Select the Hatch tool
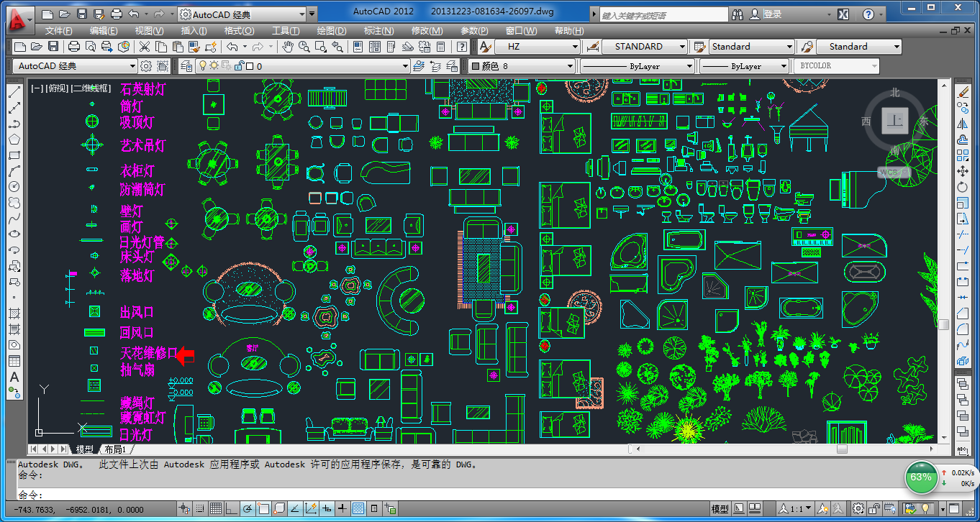This screenshot has width=980, height=522. click(14, 313)
